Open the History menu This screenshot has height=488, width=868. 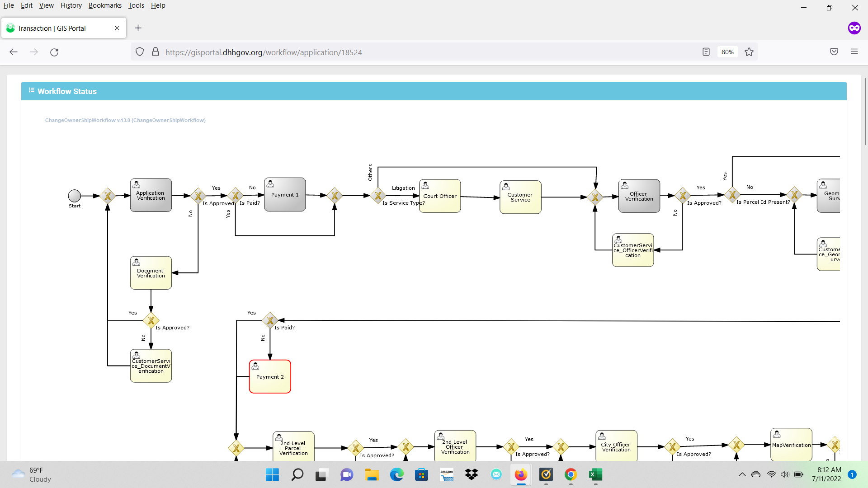pyautogui.click(x=71, y=5)
